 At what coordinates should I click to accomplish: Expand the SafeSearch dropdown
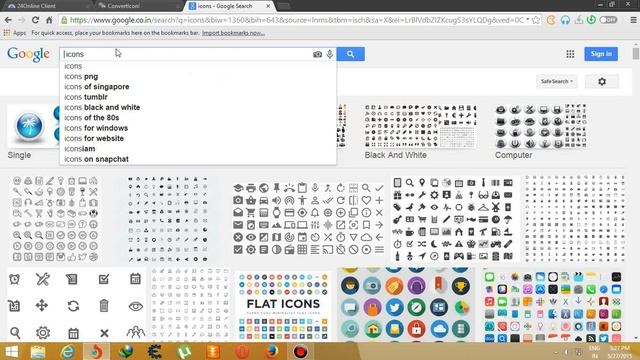[x=557, y=81]
